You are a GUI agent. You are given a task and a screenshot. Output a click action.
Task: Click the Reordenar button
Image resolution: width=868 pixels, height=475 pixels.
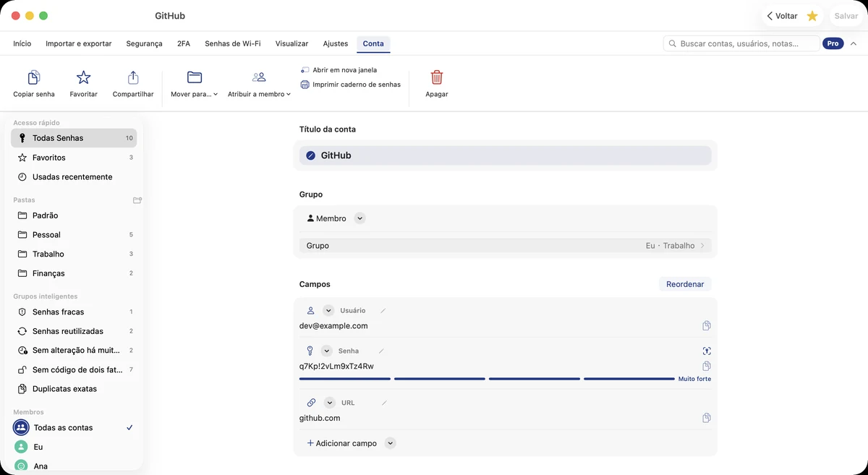click(x=685, y=284)
